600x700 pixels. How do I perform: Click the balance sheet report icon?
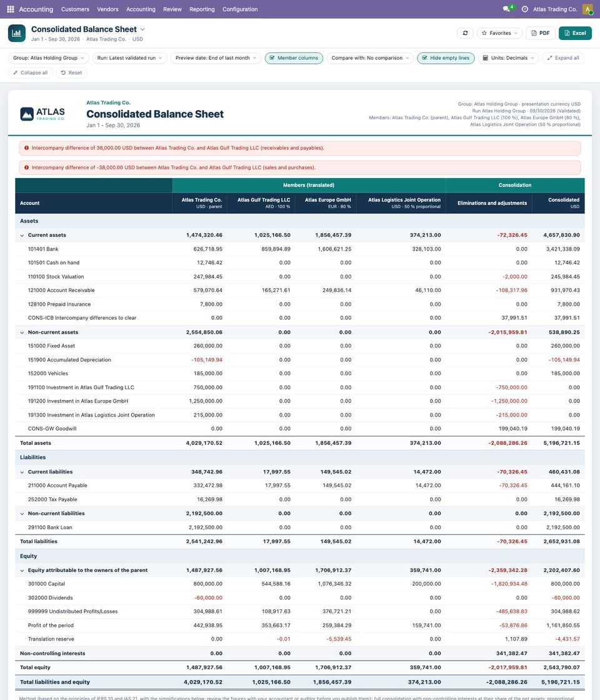[16, 33]
